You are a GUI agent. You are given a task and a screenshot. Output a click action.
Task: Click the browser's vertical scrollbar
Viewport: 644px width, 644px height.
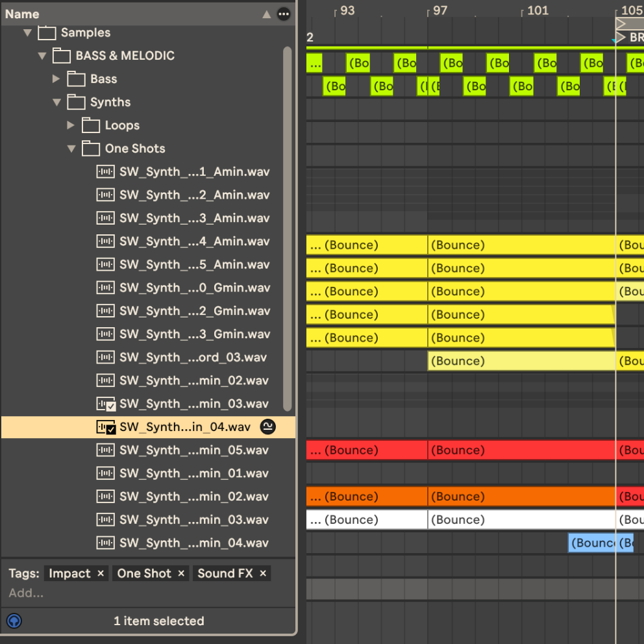[x=287, y=227]
